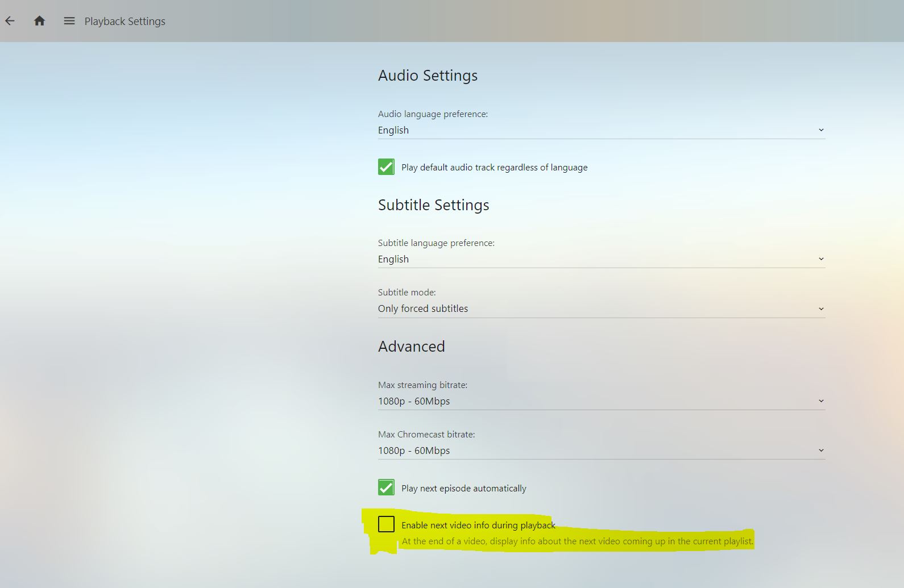This screenshot has width=904, height=588.
Task: Disable Play next episode automatically checkbox
Action: [386, 487]
